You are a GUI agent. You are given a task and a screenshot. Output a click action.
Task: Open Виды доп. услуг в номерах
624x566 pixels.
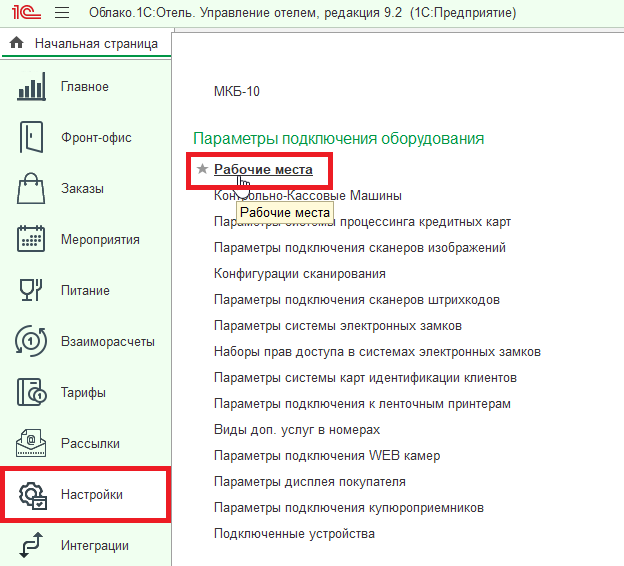click(297, 429)
